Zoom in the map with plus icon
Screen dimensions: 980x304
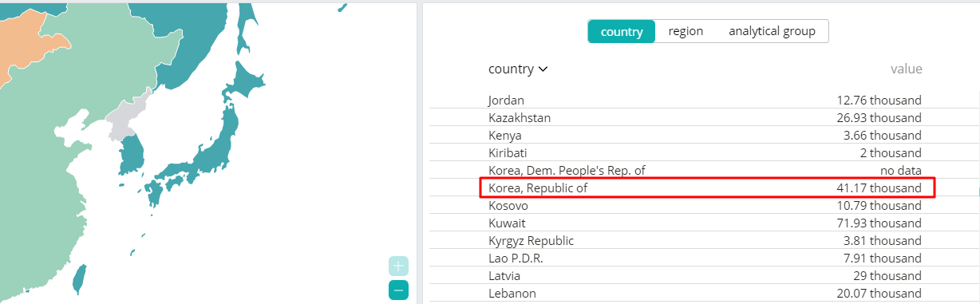pos(399,266)
